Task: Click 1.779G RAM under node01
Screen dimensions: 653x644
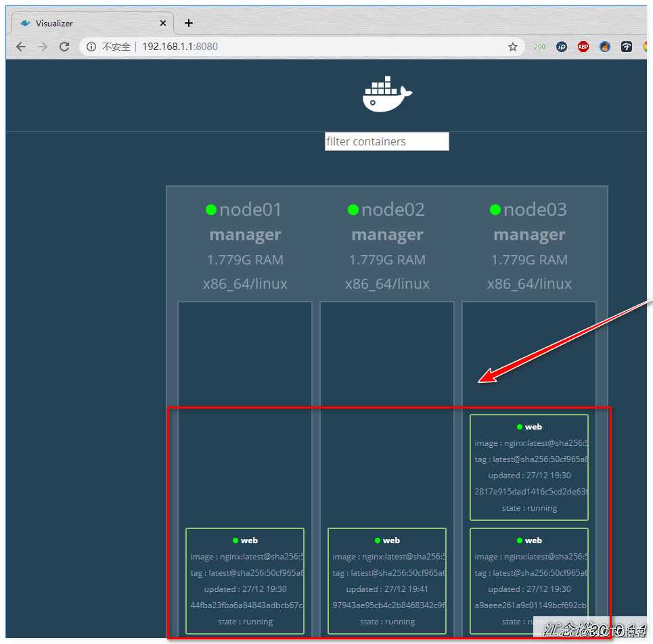Action: click(245, 260)
